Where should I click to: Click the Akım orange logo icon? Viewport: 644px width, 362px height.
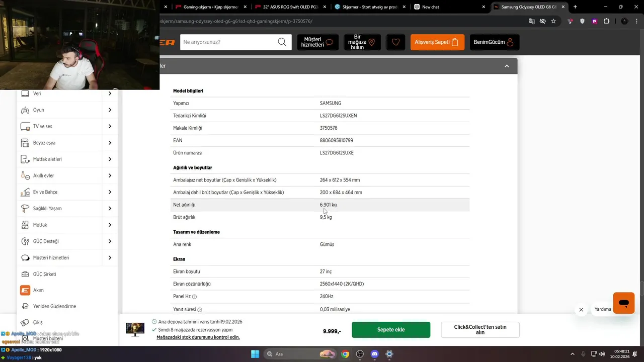pyautogui.click(x=25, y=290)
